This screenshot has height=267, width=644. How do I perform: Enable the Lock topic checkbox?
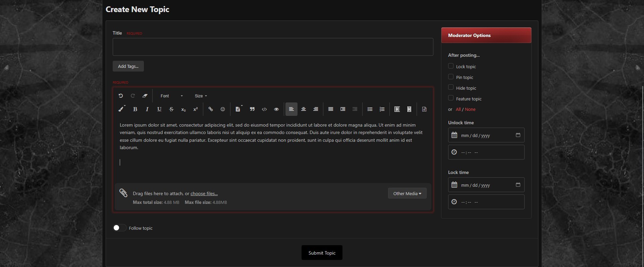451,66
